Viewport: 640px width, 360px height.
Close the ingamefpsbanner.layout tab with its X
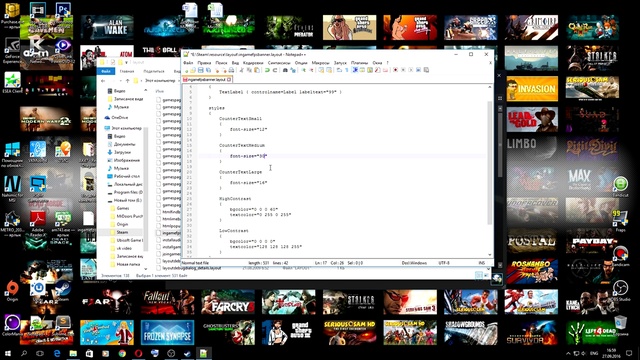pos(229,80)
